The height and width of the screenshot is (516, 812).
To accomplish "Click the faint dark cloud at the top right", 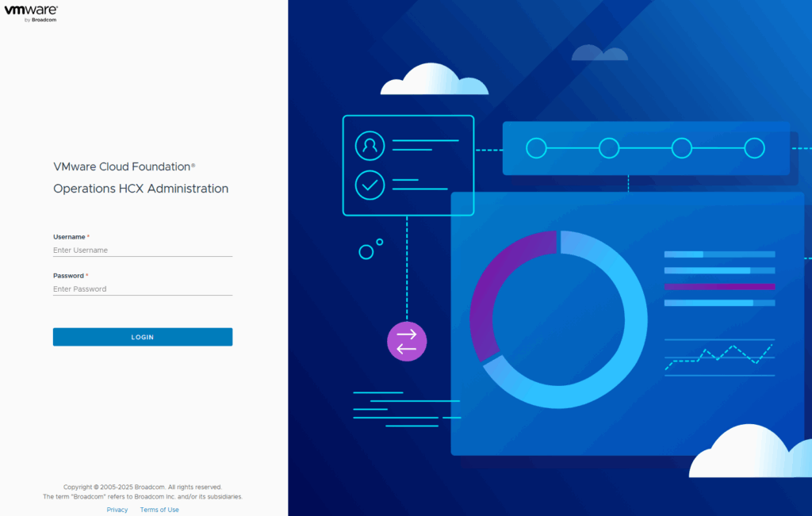I will 599,53.
